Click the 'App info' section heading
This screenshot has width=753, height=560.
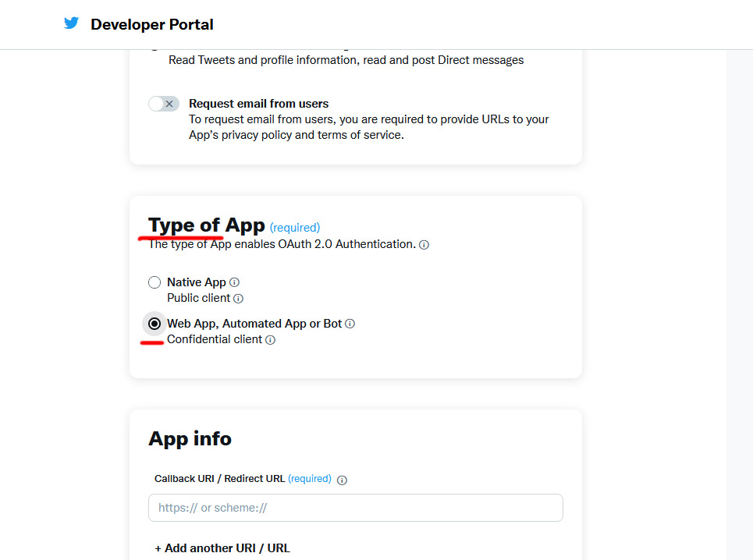pos(190,438)
